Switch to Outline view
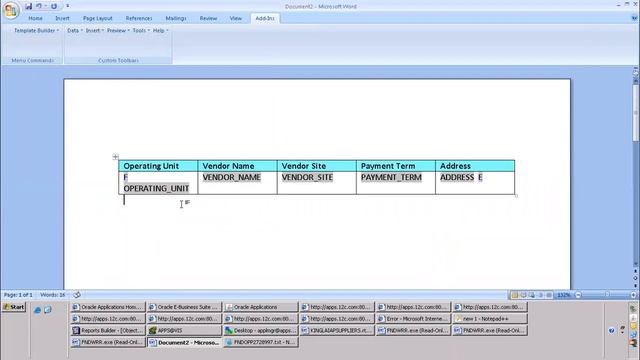Viewport: 640px width, 360px height. pos(540,295)
